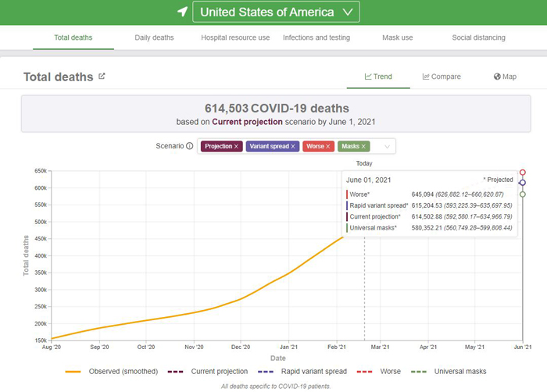Open the United States of America country dropdown
Image resolution: width=547 pixels, height=392 pixels.
(x=276, y=12)
